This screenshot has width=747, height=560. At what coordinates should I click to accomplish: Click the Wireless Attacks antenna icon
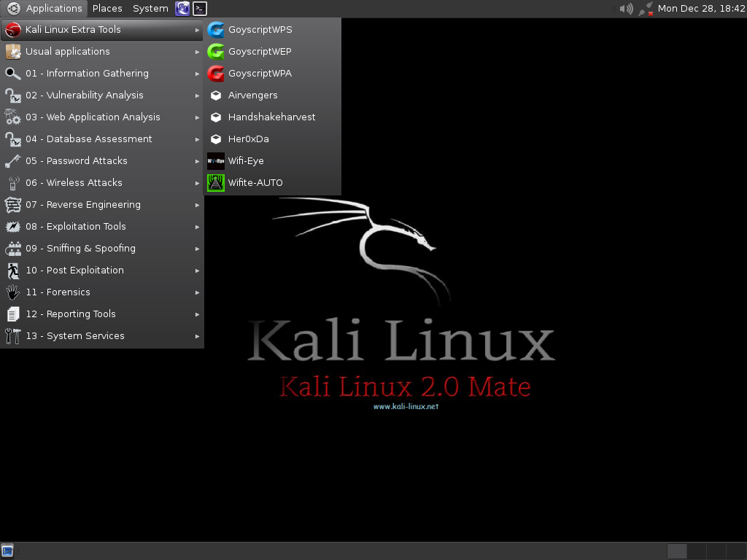pyautogui.click(x=13, y=183)
